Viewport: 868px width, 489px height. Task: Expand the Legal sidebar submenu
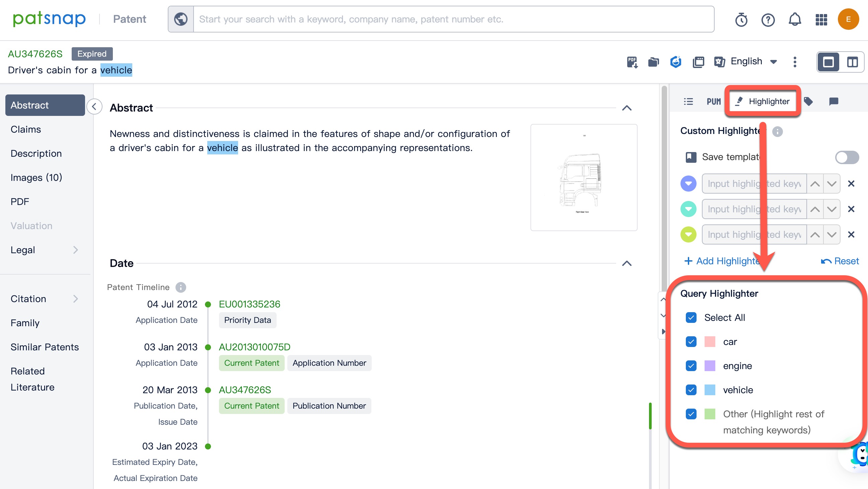(75, 250)
